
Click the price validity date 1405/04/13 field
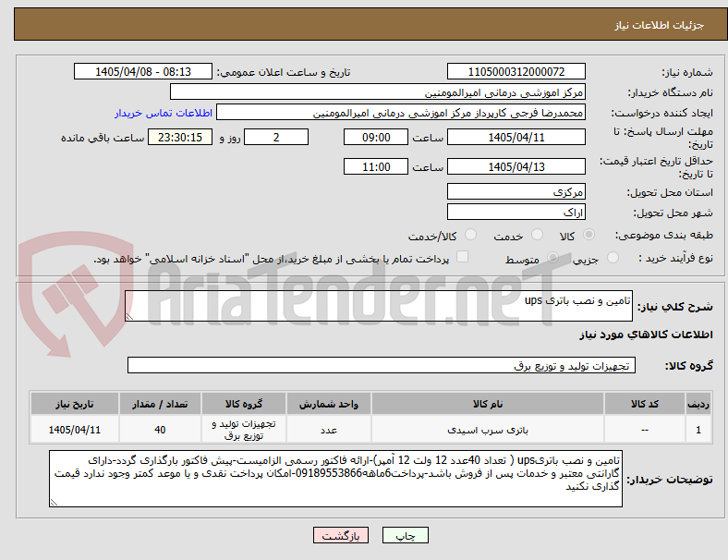pos(516,166)
